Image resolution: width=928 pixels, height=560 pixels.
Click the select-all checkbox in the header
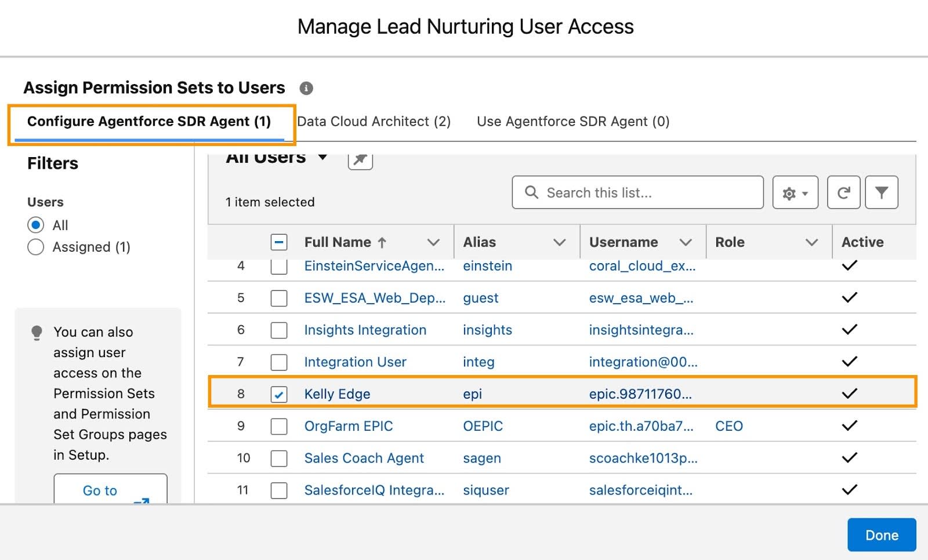pyautogui.click(x=279, y=242)
